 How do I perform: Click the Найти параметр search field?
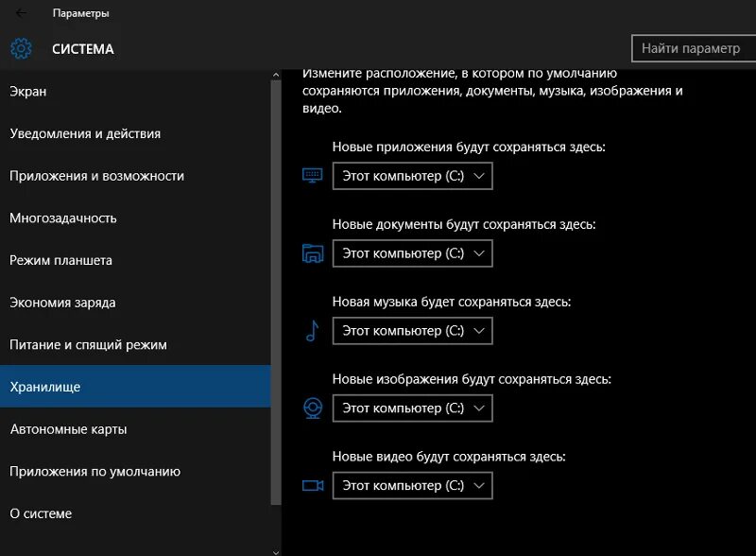click(x=693, y=48)
